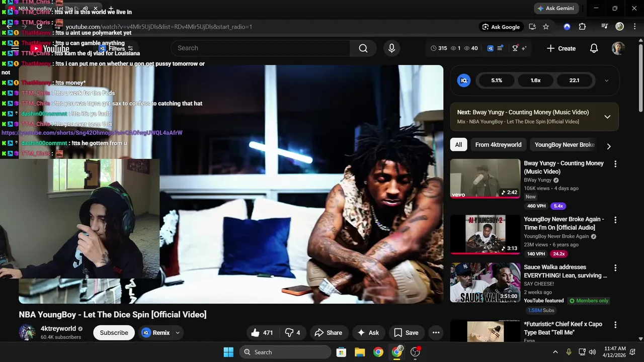Open more actions menu under the video

[436, 333]
